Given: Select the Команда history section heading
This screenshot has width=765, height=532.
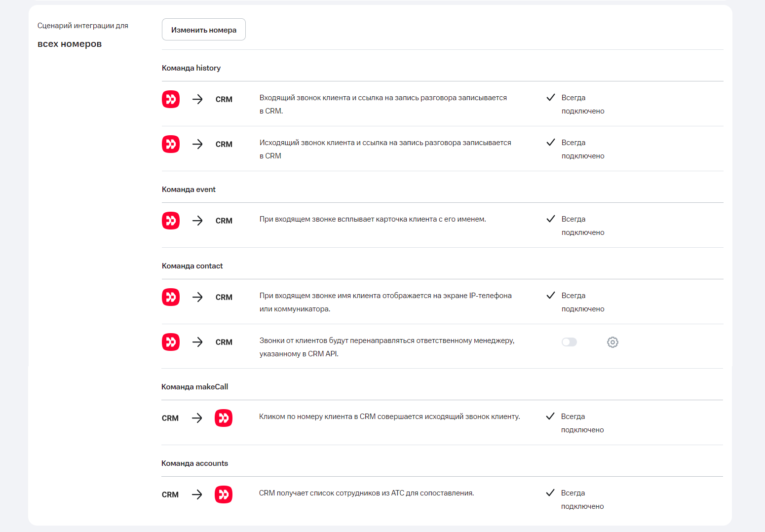Looking at the screenshot, I should [x=191, y=68].
